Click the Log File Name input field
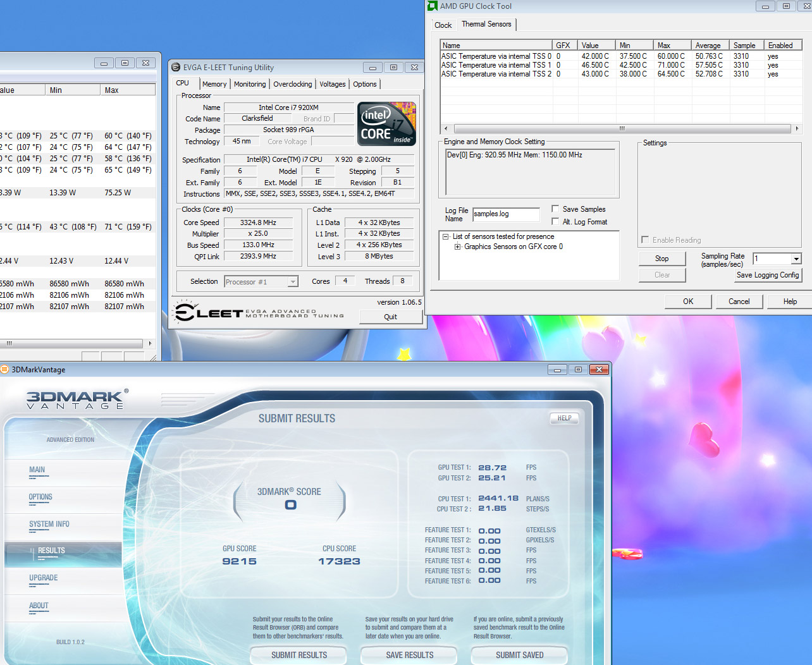Image resolution: width=812 pixels, height=665 pixels. coord(506,214)
